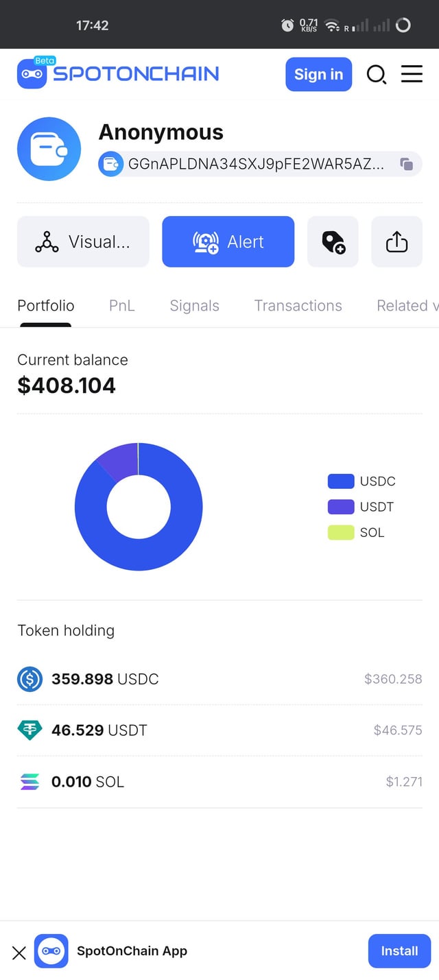This screenshot has height=980, width=439.
Task: Copy the wallet address
Action: (407, 164)
